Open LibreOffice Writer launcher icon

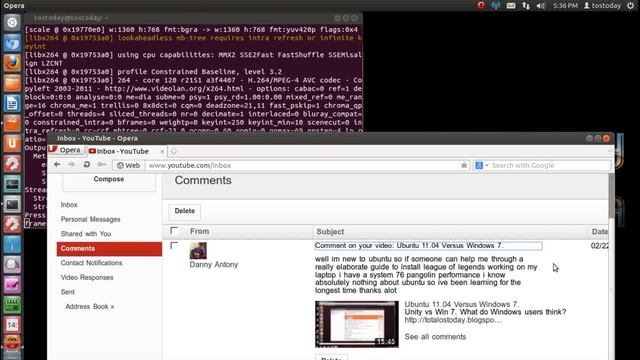(12, 103)
